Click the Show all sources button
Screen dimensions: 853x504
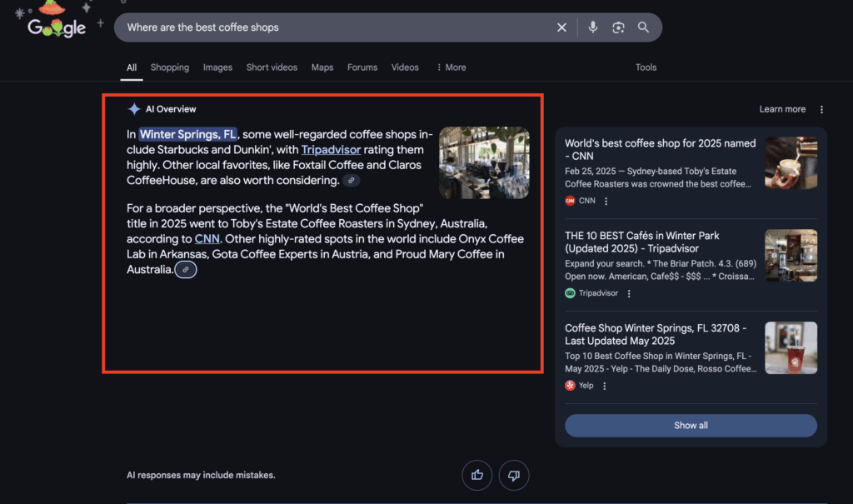coord(691,426)
